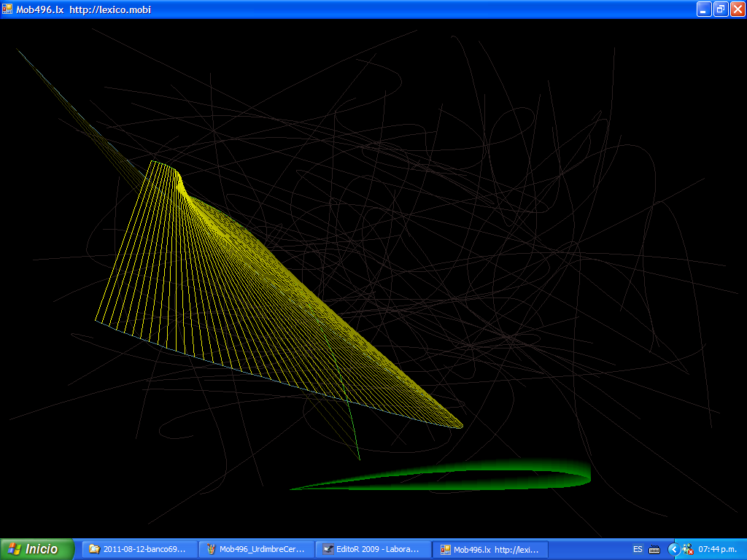This screenshot has width=747, height=560.
Task: Click the ES language indicator
Action: tap(638, 549)
